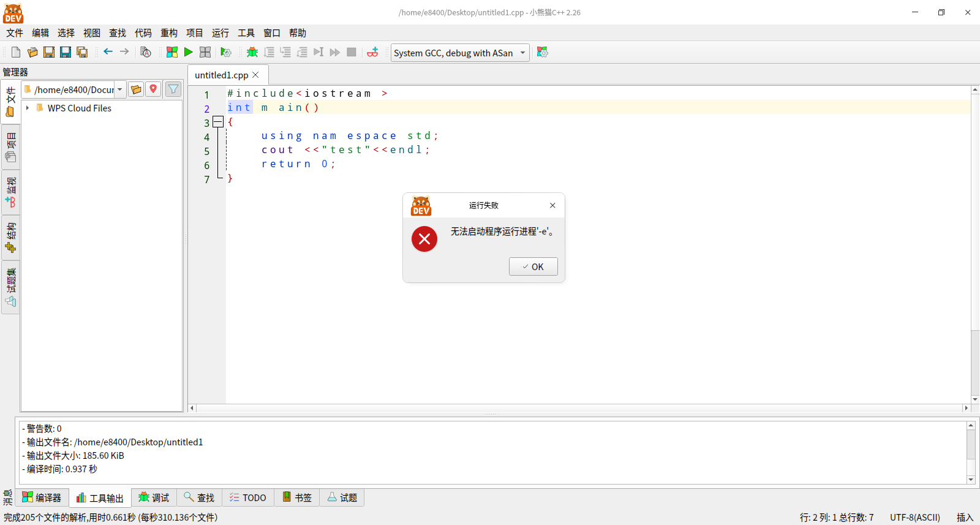The width and height of the screenshot is (980, 525).
Task: Open the /home/e8400 path dropdown
Action: (x=74, y=90)
